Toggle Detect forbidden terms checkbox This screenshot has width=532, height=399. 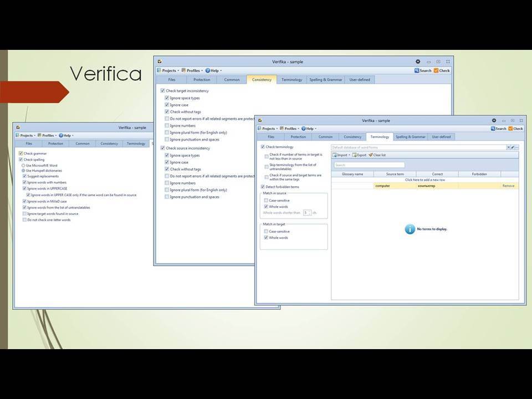click(263, 187)
